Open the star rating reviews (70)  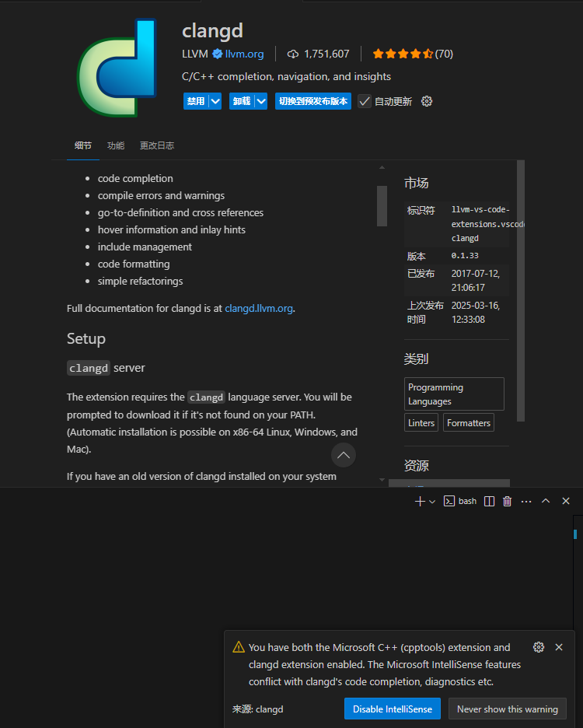(x=413, y=54)
